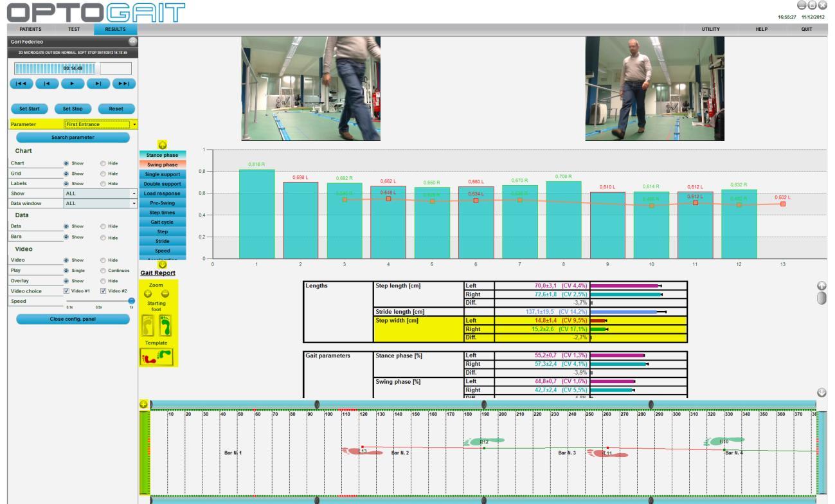Open the UTILITY menu
This screenshot has width=835, height=504.
710,29
